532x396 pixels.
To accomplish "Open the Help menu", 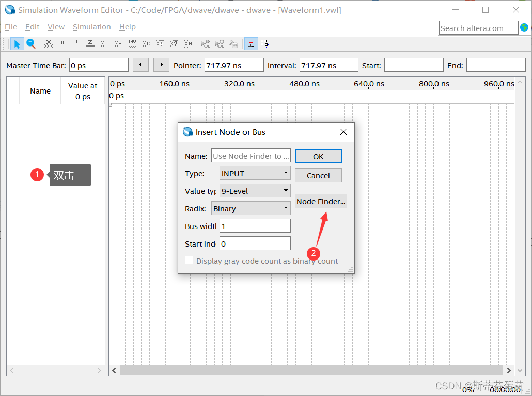I will point(127,27).
